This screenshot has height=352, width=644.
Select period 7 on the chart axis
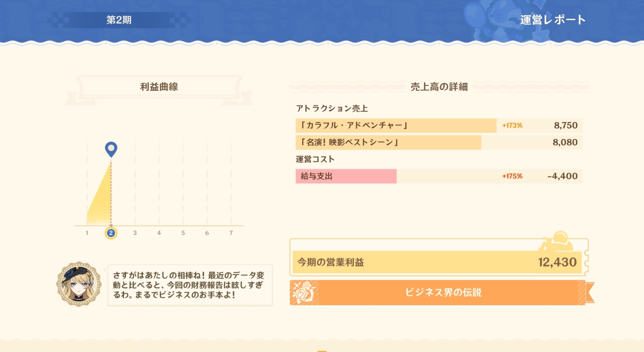click(x=231, y=233)
